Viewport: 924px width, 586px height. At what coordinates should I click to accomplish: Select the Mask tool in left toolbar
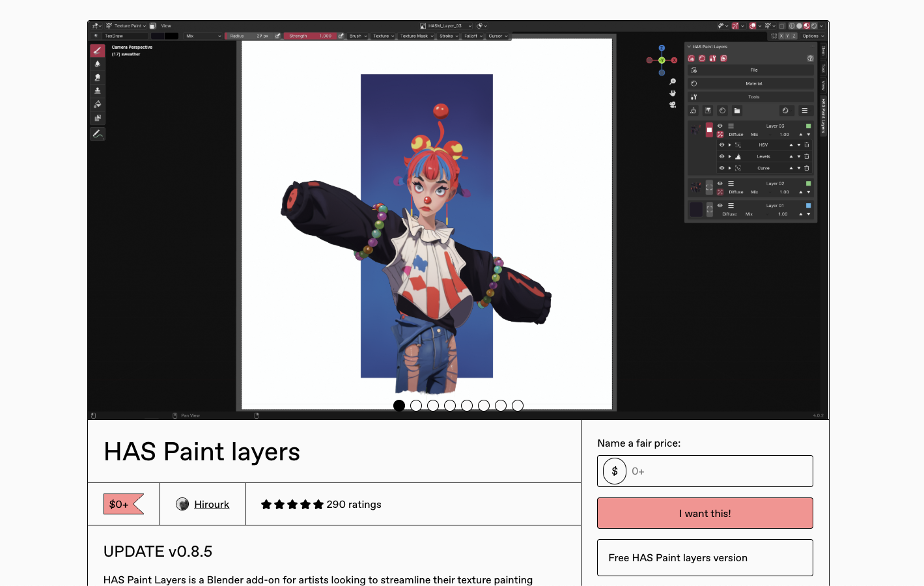(x=98, y=119)
